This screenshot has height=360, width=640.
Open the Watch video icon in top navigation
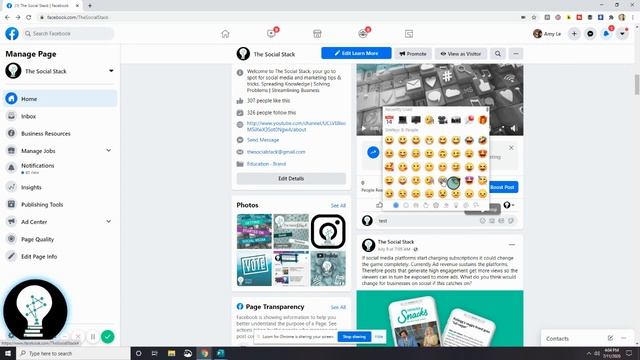tap(271, 33)
